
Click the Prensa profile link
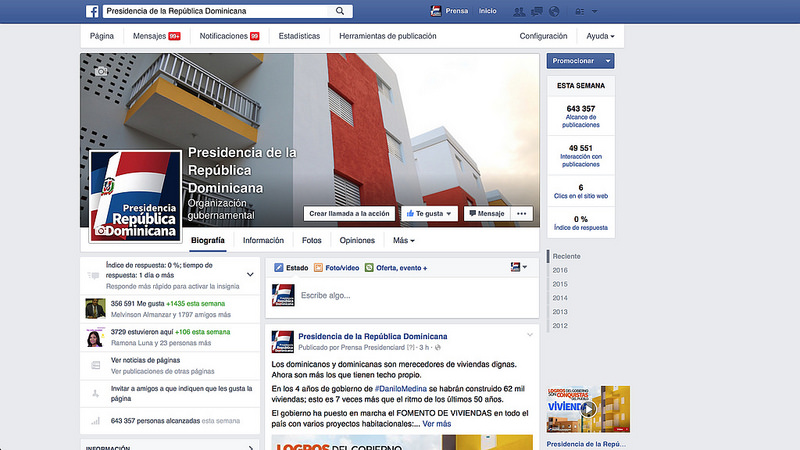point(457,11)
